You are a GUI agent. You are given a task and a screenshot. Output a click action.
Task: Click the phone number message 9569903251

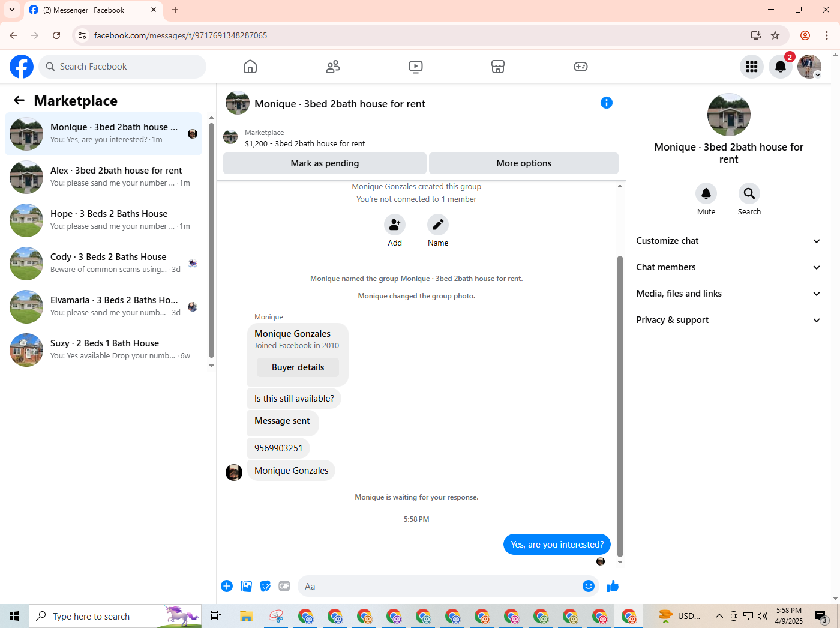point(278,448)
